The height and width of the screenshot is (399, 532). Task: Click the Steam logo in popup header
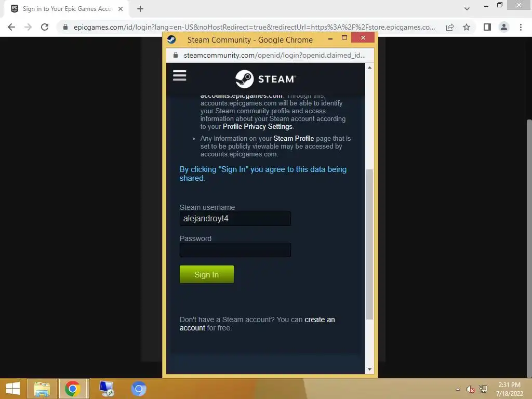coord(265,79)
